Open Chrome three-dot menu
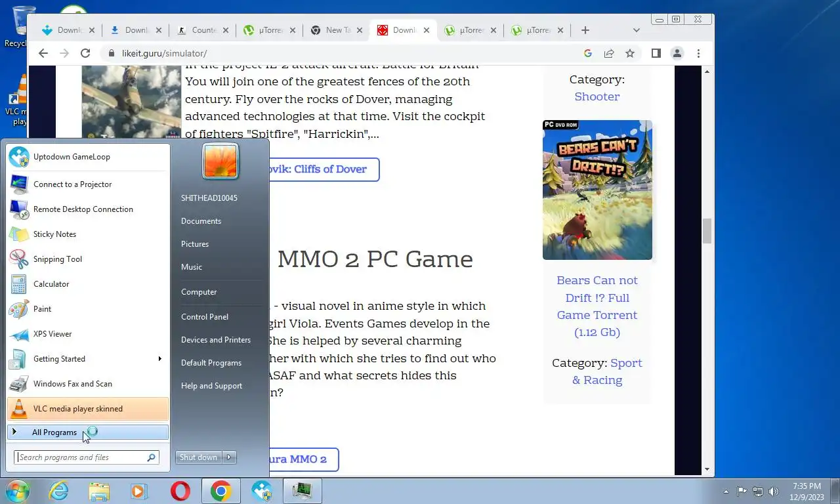Screen dimensions: 840x504 click(698, 53)
